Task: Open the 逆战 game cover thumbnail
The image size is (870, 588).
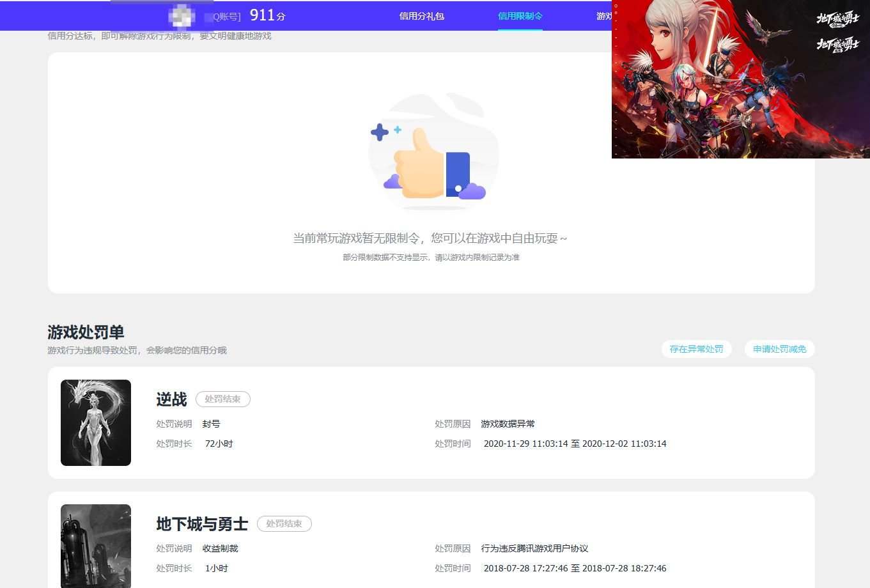Action: coord(96,422)
